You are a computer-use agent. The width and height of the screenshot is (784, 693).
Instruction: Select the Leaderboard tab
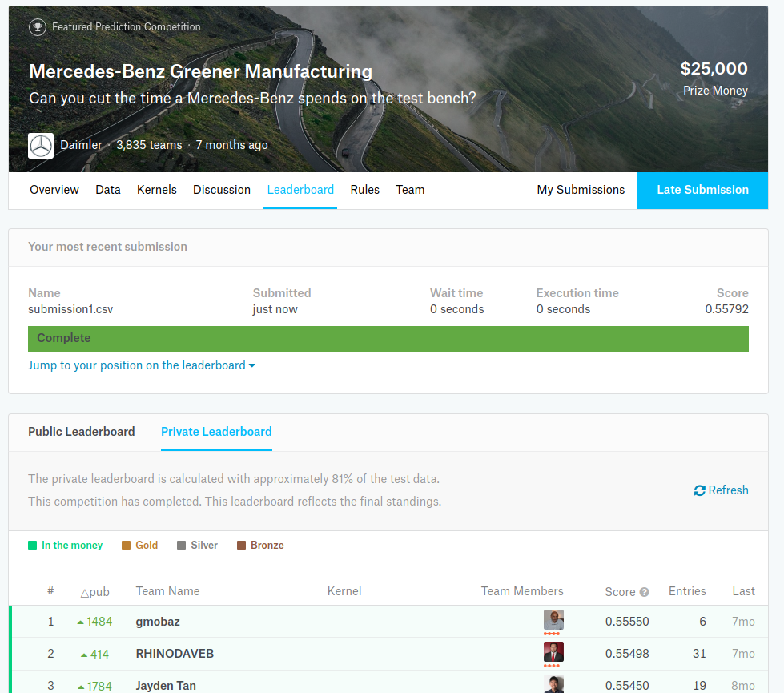pyautogui.click(x=300, y=190)
